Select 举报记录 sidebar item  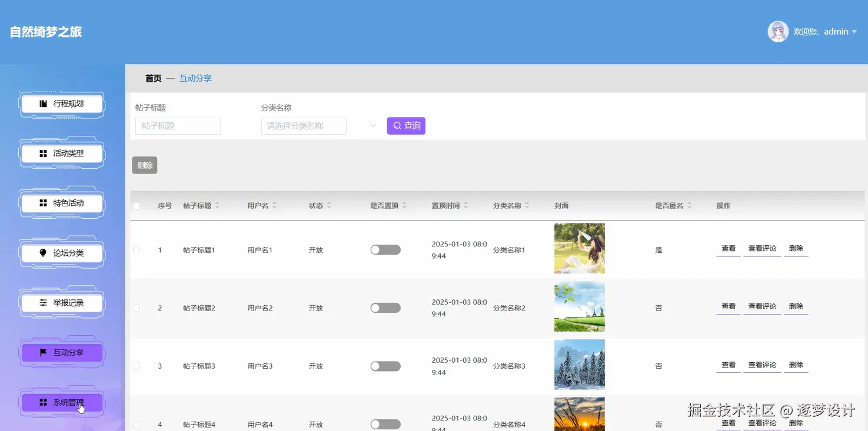point(62,303)
